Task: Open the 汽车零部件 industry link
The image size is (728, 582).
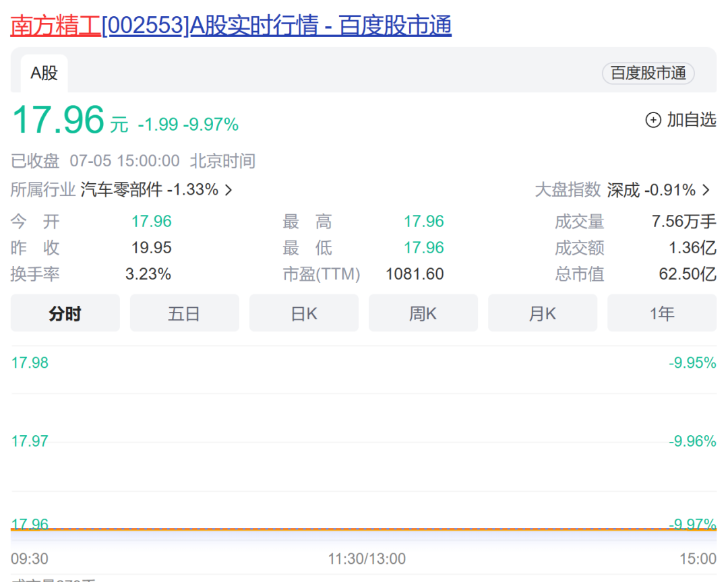Action: (x=121, y=189)
